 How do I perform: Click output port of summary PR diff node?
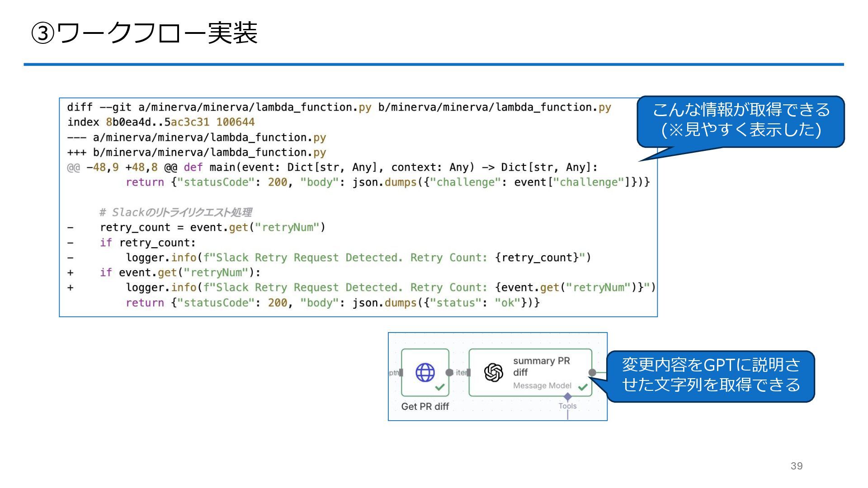[592, 373]
